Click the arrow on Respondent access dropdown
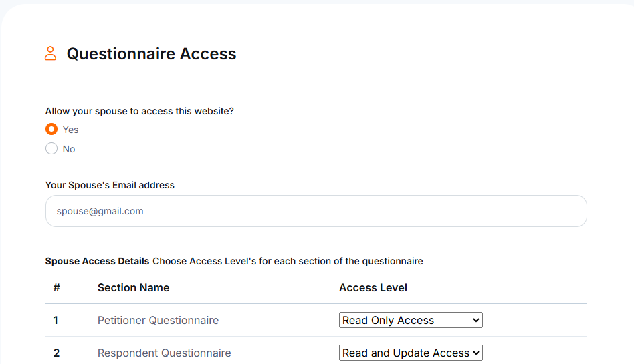634x364 pixels. point(476,353)
